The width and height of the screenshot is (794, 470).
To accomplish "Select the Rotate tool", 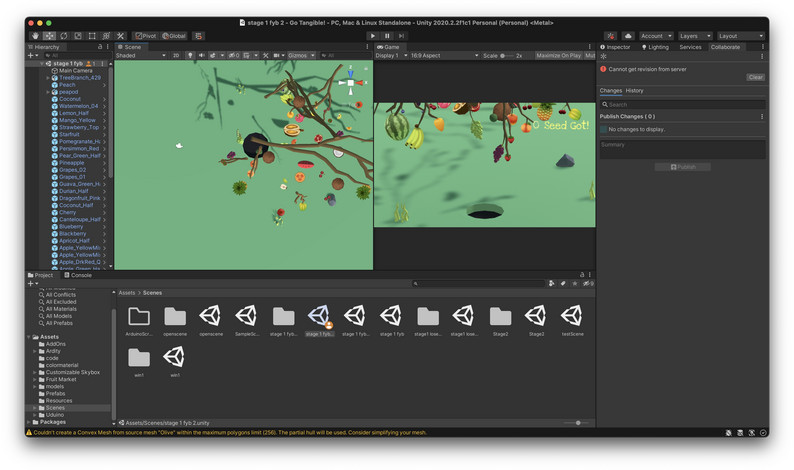I will [x=63, y=36].
